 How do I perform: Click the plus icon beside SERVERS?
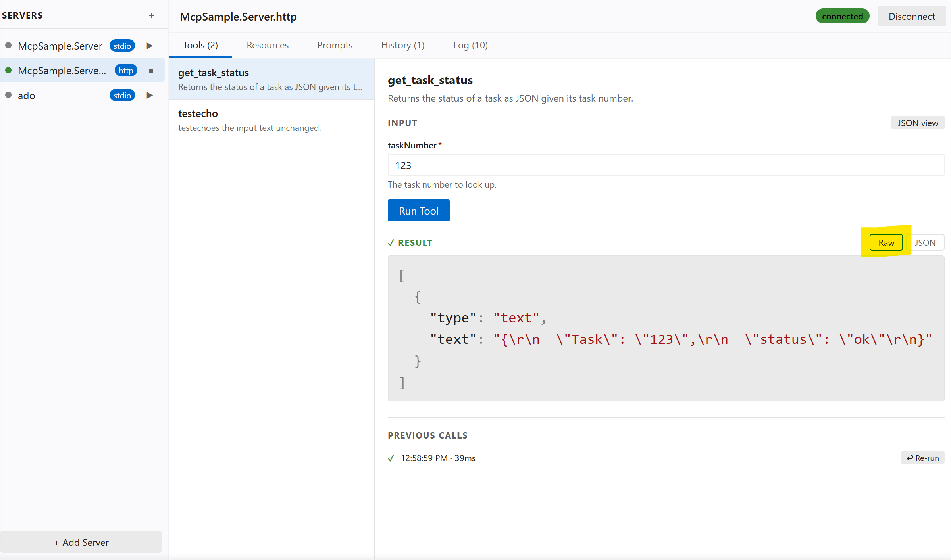click(x=152, y=15)
